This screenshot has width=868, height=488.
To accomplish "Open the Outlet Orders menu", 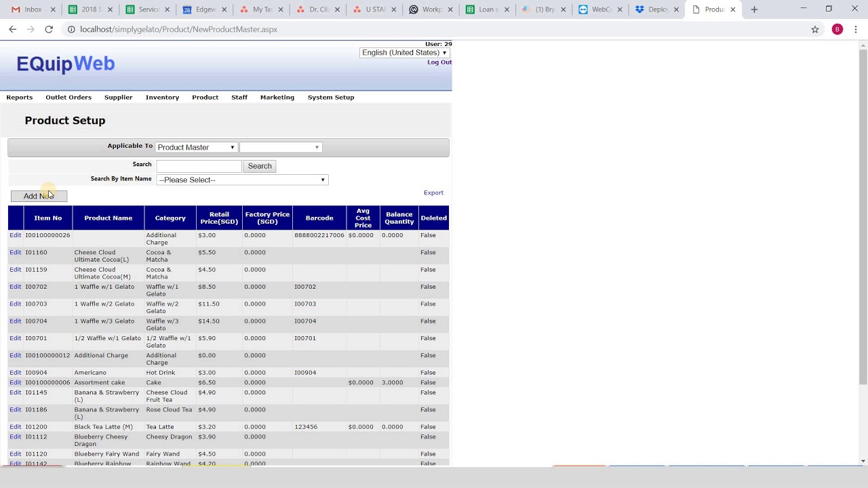I will coord(68,98).
